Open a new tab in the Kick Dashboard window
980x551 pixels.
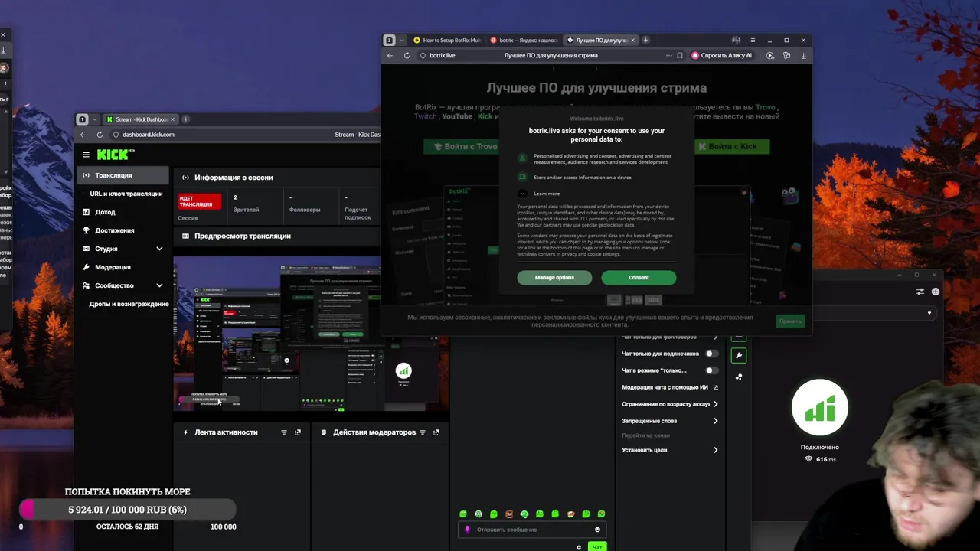pyautogui.click(x=185, y=119)
